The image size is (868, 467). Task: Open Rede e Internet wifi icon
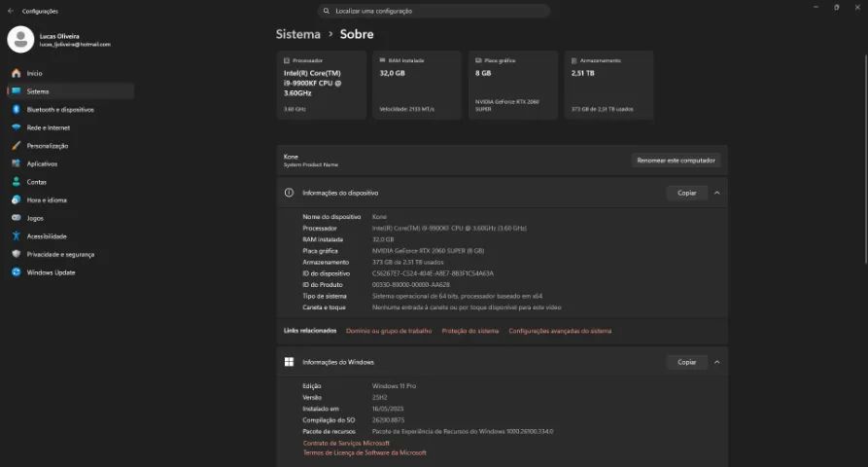[x=17, y=127]
